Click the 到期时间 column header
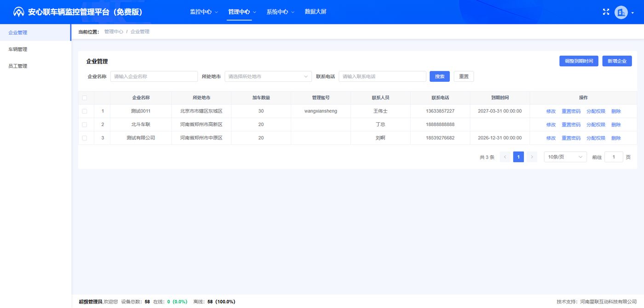644x308 pixels. (500, 97)
